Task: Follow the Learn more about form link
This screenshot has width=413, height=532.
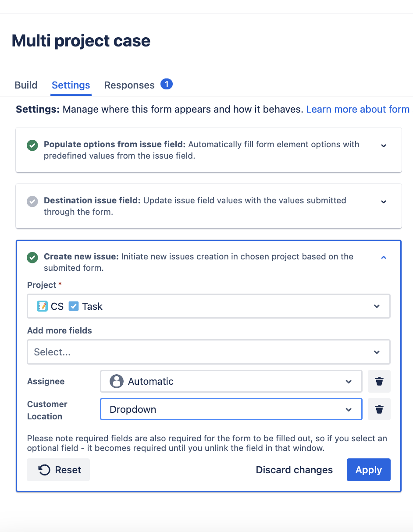Action: [358, 109]
